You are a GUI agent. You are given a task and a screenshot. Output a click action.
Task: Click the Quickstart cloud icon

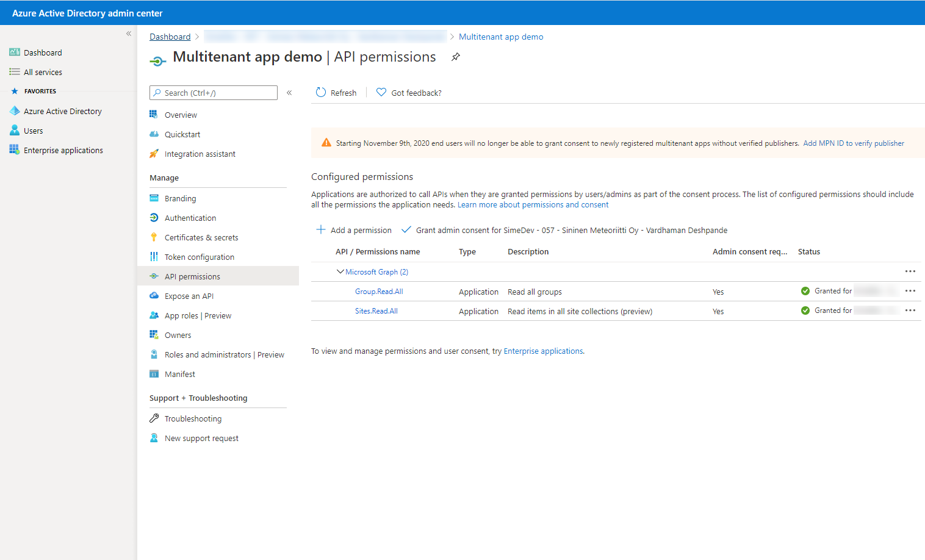tap(154, 134)
